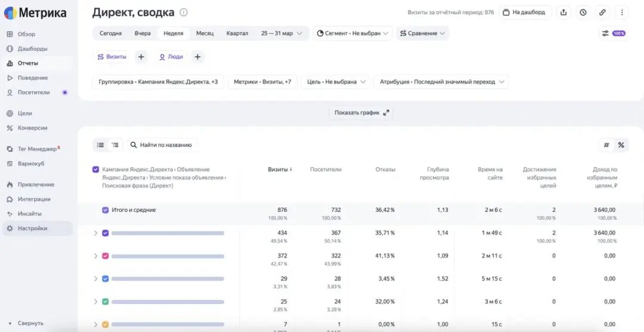The height and width of the screenshot is (332, 644).
Task: Open Конверсии in the sidebar
Action: 32,128
